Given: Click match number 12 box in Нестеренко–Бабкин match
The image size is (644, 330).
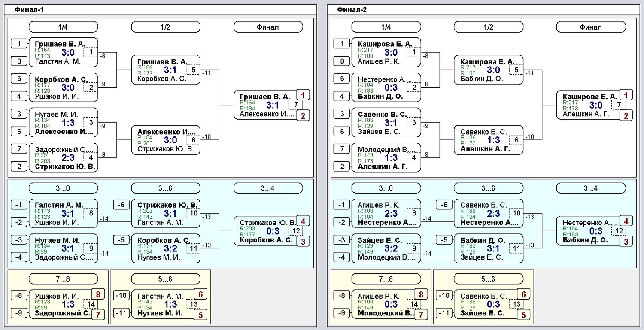Looking at the screenshot, I should click(619, 231).
